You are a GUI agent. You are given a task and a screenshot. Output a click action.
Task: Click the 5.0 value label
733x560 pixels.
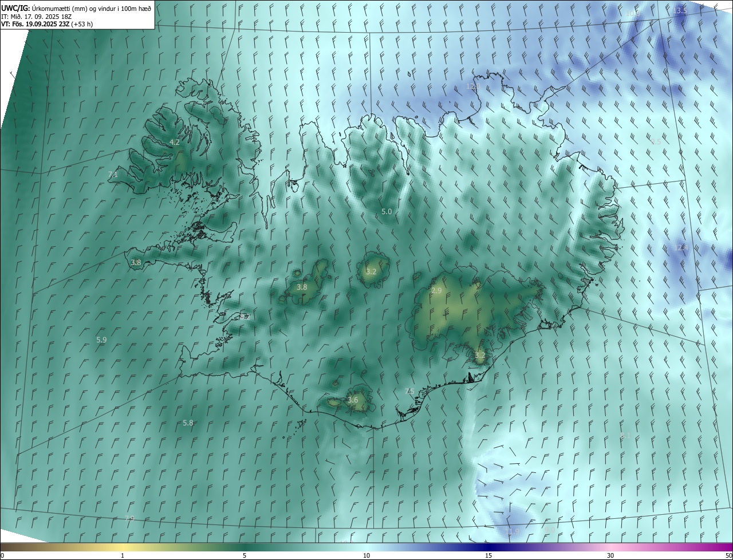click(x=387, y=211)
